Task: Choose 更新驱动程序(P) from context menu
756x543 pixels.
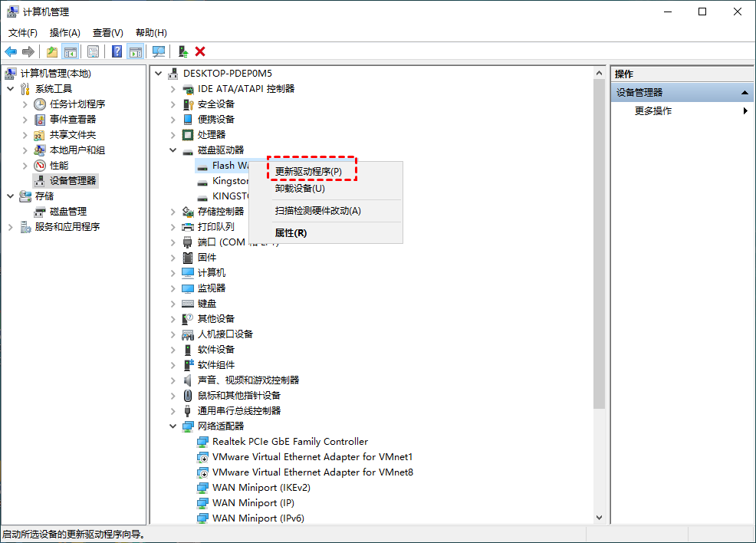Action: (x=326, y=172)
